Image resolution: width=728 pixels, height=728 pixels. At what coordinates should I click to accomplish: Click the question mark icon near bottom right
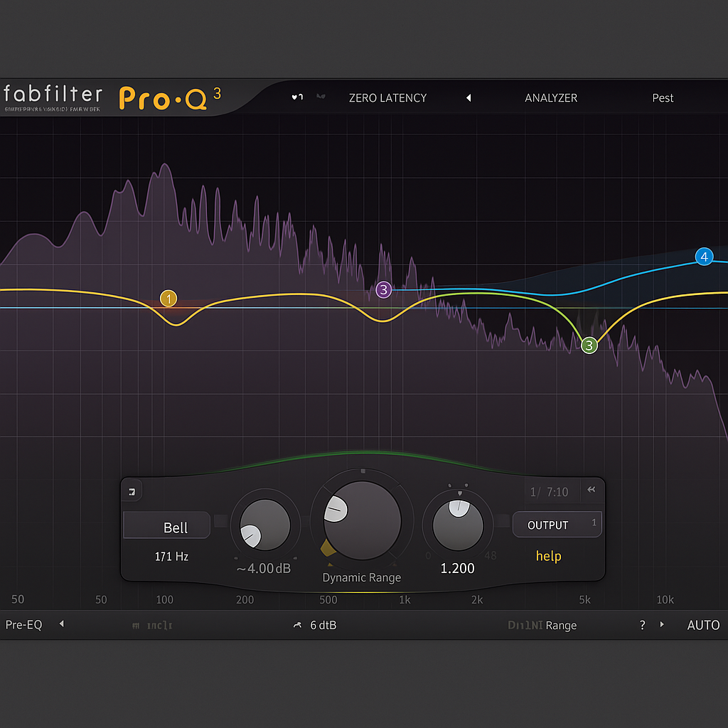pos(642,625)
